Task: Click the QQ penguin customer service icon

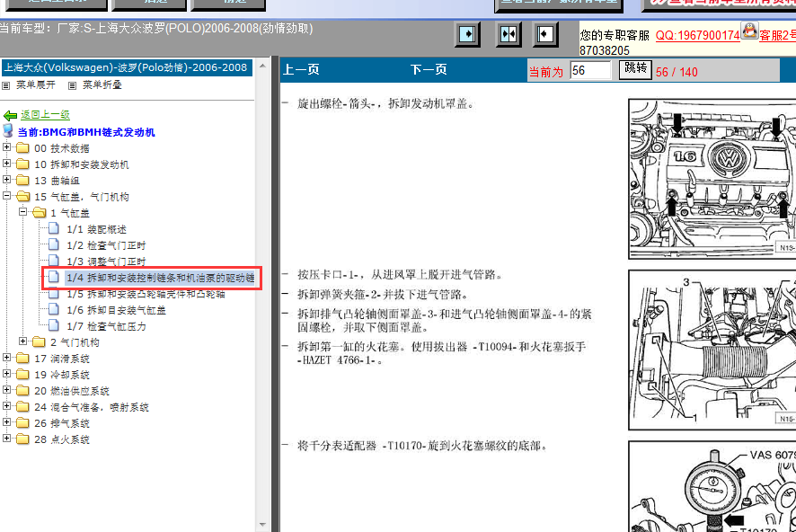Action: point(749,31)
